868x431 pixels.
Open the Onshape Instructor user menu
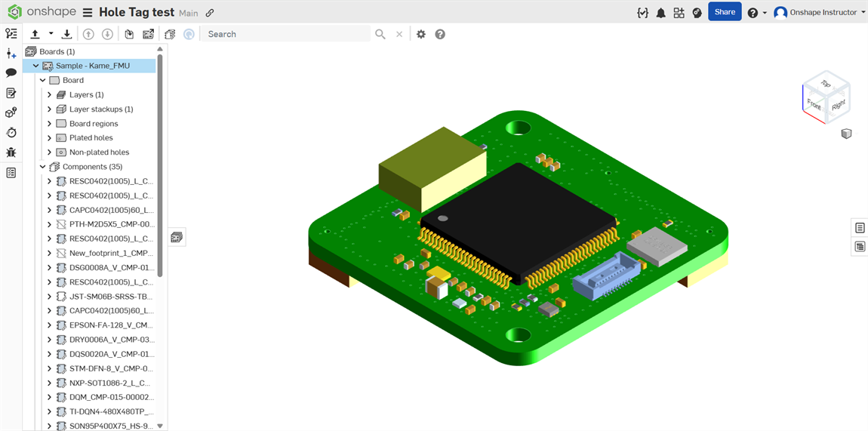click(x=820, y=13)
